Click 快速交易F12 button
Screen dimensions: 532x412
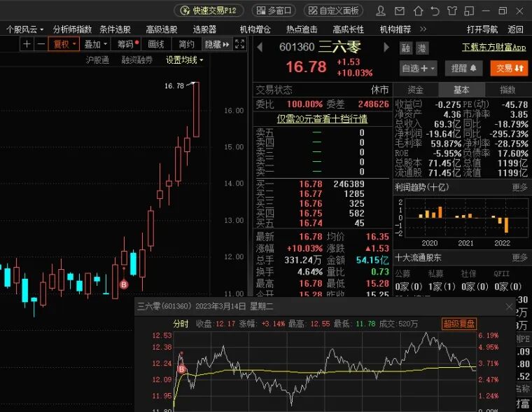(x=209, y=11)
